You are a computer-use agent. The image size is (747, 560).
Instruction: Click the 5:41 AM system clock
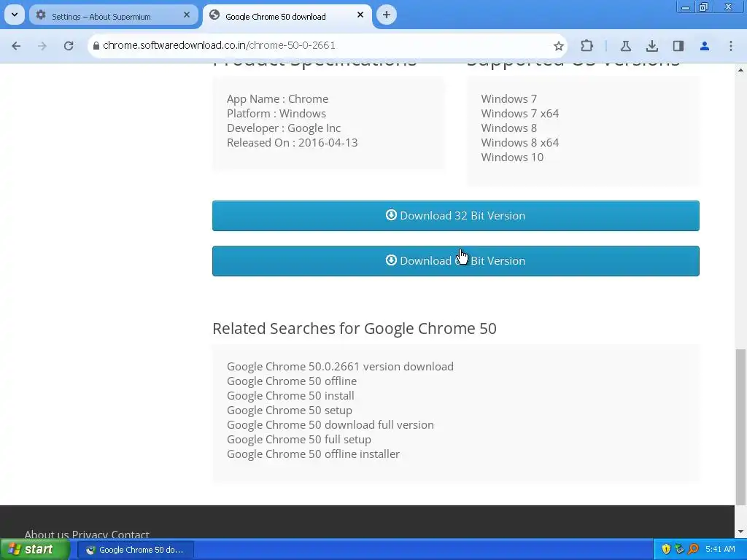(x=720, y=550)
